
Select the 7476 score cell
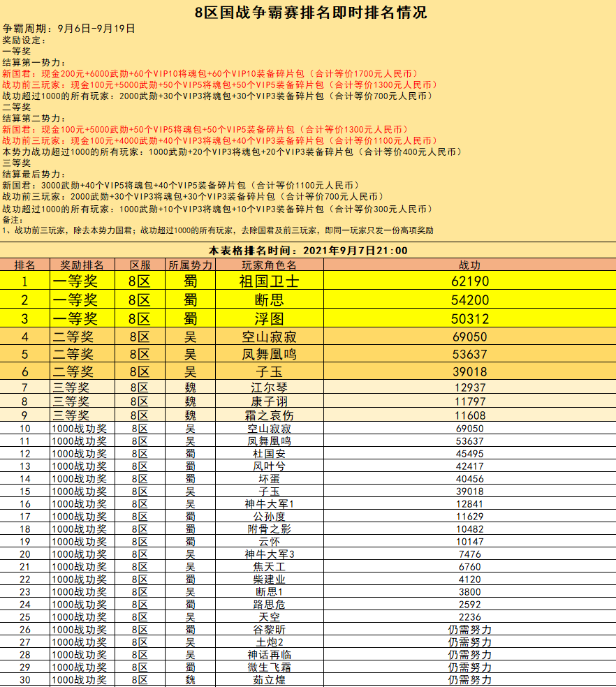pos(469,554)
